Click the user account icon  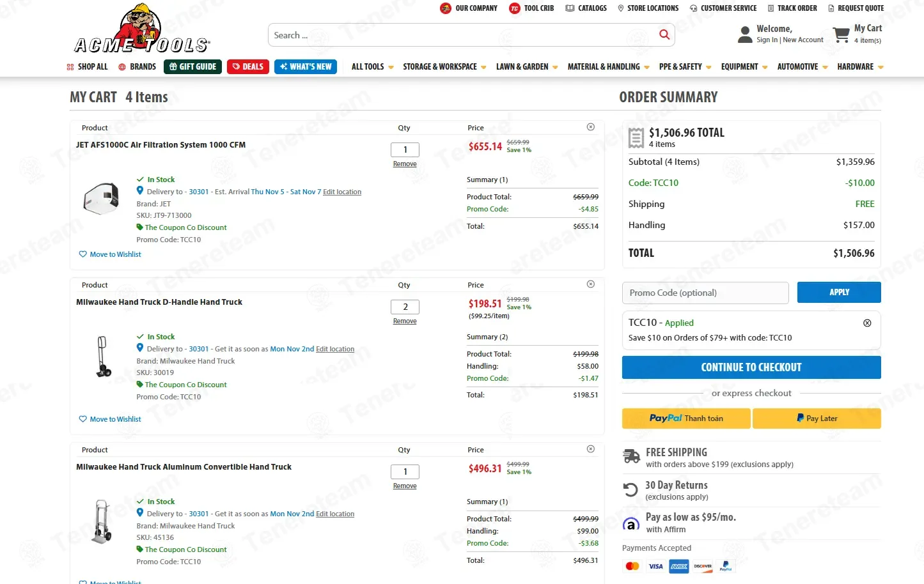[x=745, y=35]
